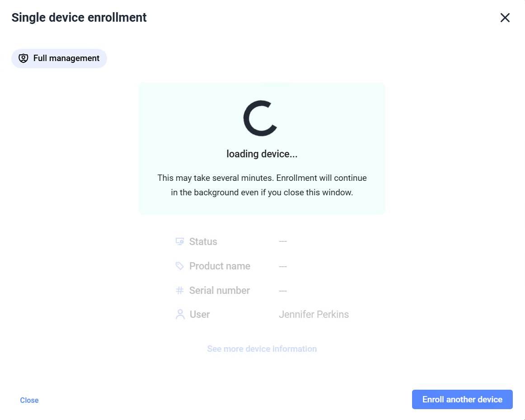Select the Jennifer Perkins user value
This screenshot has width=525, height=420.
coord(314,314)
